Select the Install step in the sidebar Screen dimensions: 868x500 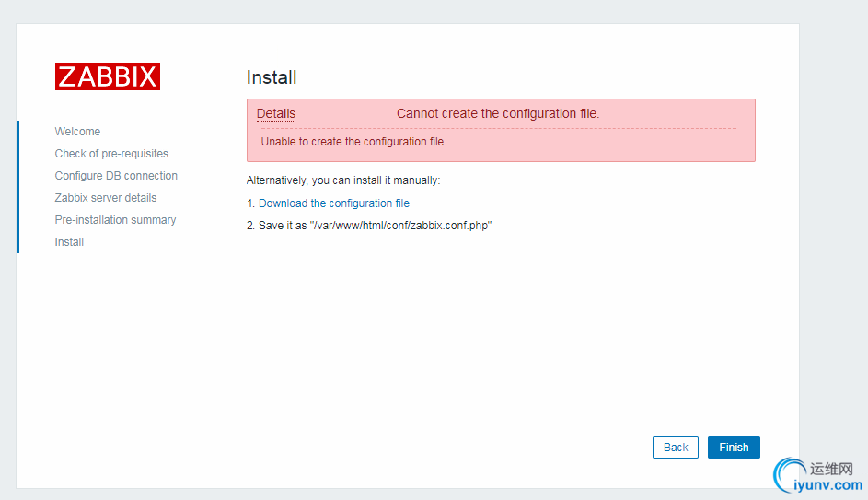coord(69,242)
